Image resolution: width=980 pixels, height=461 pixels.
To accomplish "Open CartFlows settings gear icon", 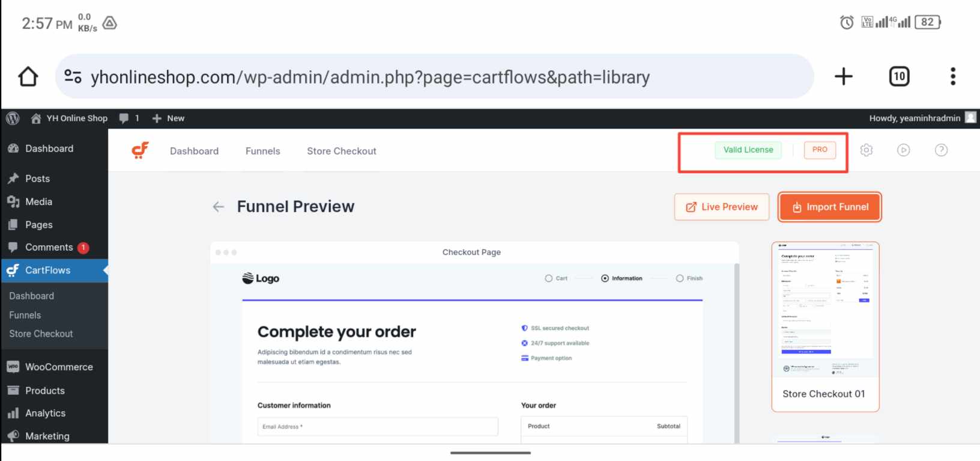I will point(866,150).
